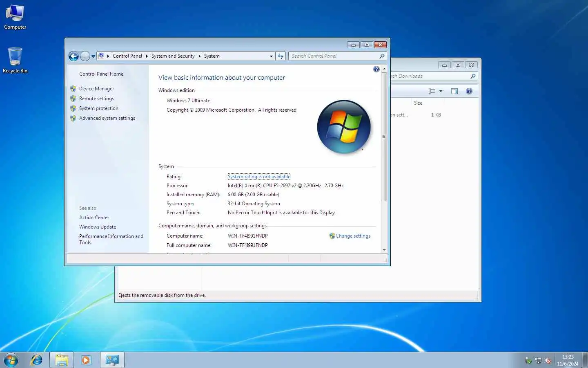Open the recent pages dropdown arrow
Screen dimensions: 588x368
point(93,56)
